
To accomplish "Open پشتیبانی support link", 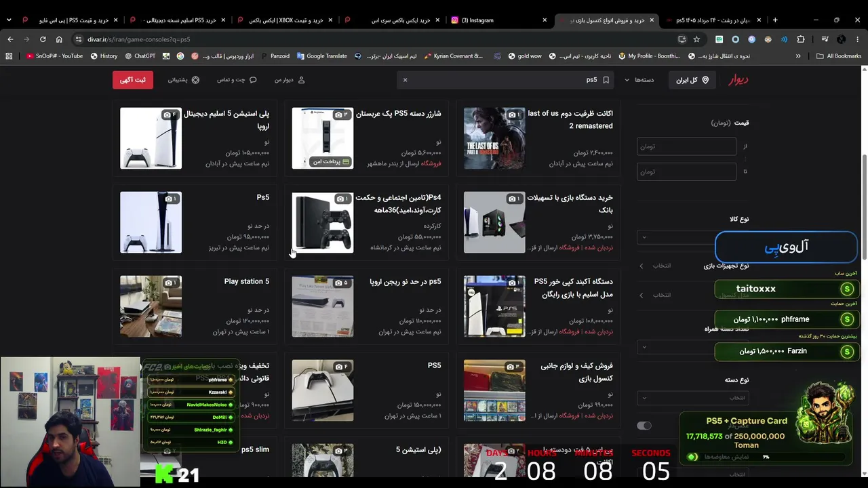I will tap(184, 80).
